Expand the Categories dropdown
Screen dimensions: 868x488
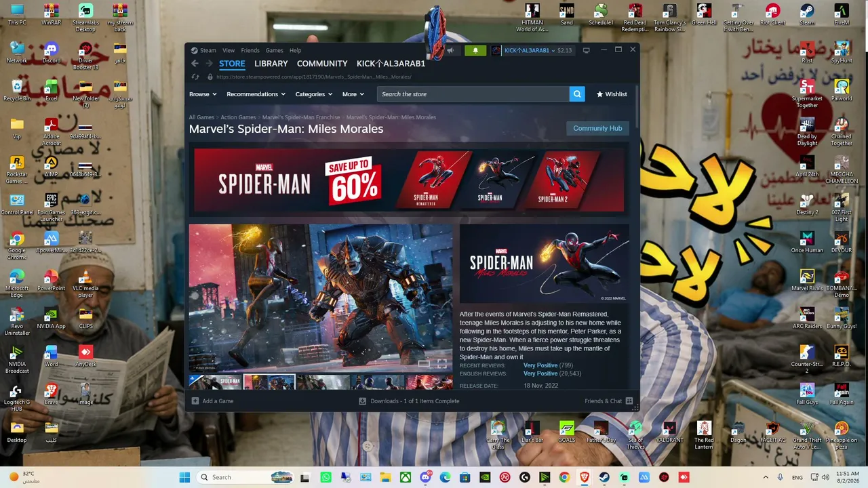click(x=313, y=94)
